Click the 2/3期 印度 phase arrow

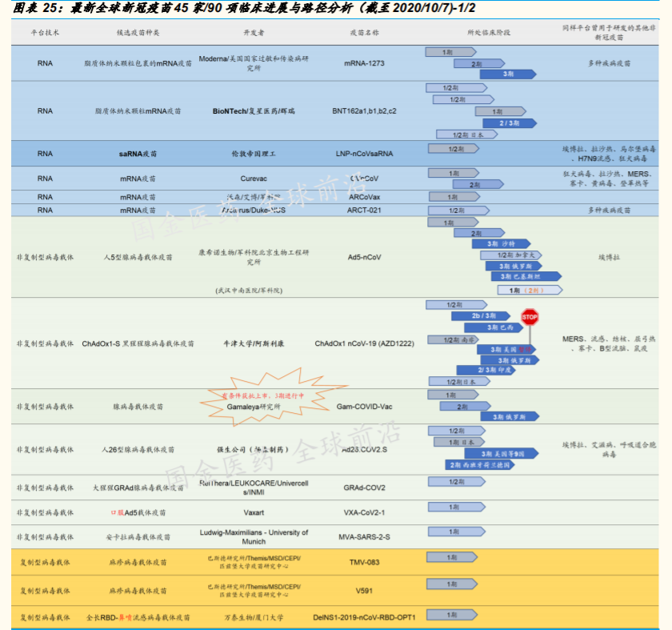click(486, 370)
